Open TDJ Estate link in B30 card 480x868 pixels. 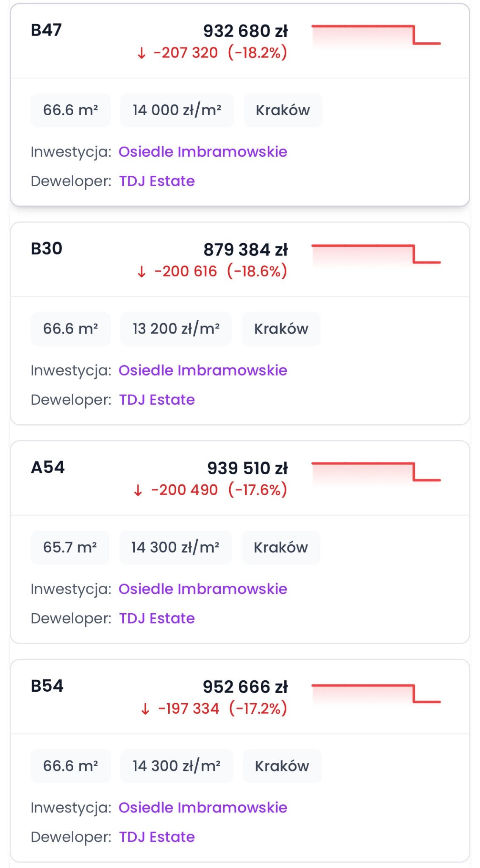(x=157, y=400)
